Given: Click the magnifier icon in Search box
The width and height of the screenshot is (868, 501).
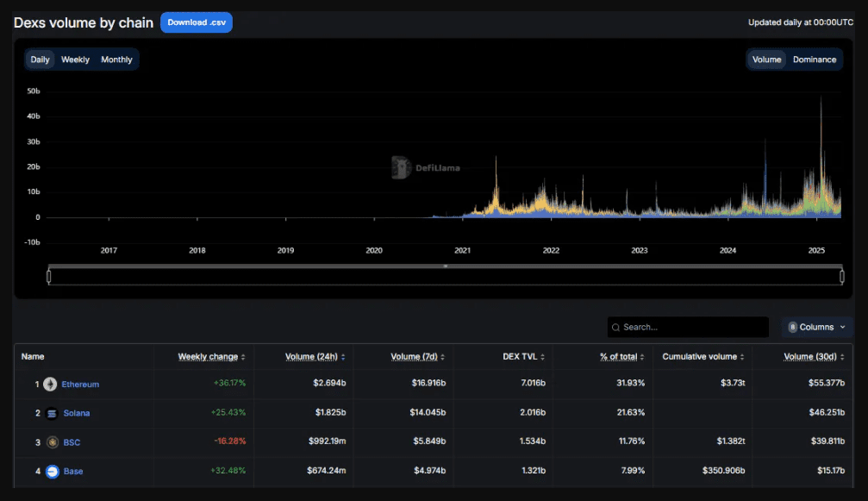Looking at the screenshot, I should click(x=615, y=328).
